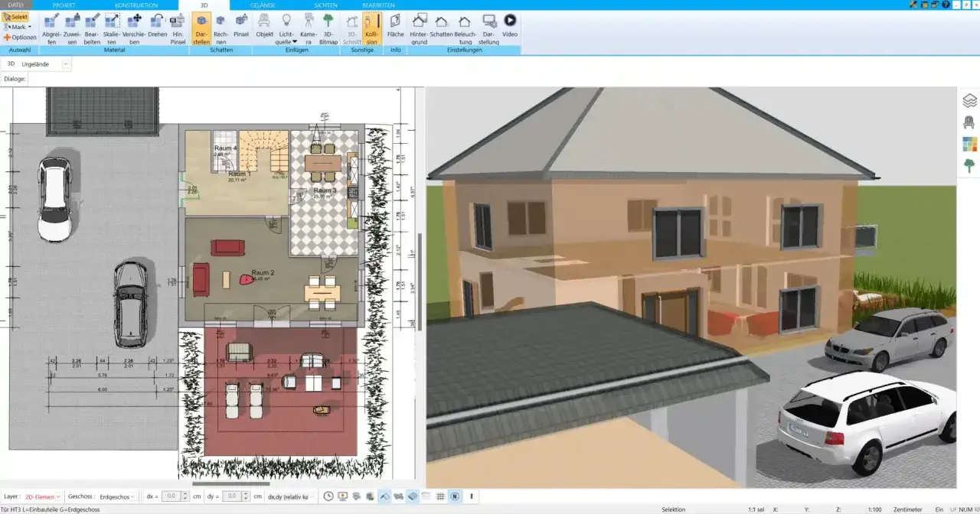Insert a Kamera

pos(307,29)
